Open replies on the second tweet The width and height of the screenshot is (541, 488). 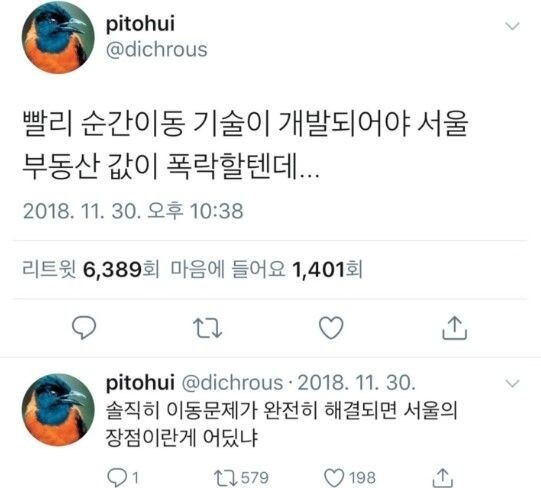click(123, 478)
